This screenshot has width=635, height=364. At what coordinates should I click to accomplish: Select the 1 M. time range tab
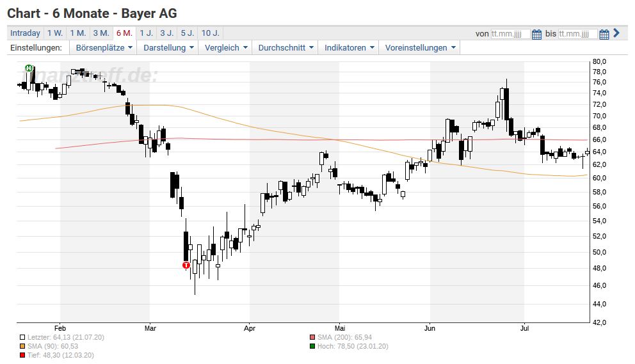pos(77,33)
